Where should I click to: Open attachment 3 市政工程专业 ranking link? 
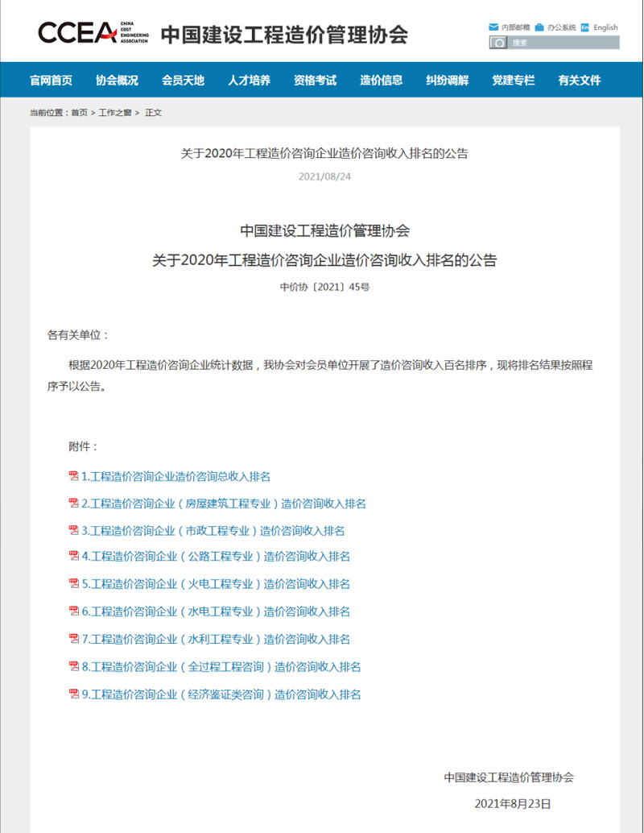click(x=213, y=531)
